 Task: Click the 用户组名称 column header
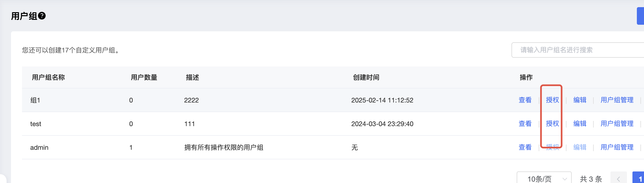click(48, 77)
